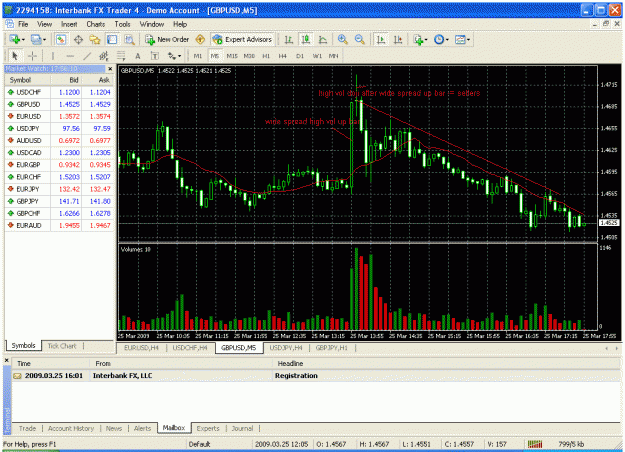Screen dimensions: 625x452
Task: Close the Terminal panel
Action: point(6,360)
